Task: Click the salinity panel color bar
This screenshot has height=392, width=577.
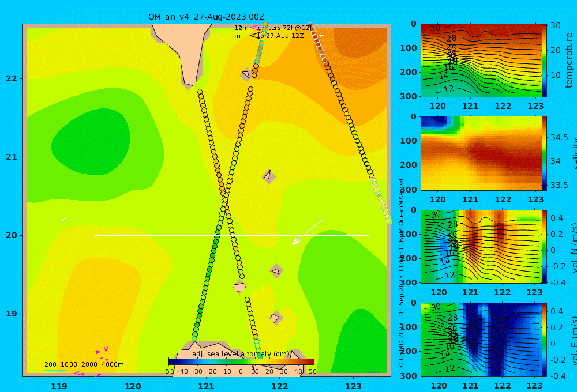Action: (x=544, y=153)
